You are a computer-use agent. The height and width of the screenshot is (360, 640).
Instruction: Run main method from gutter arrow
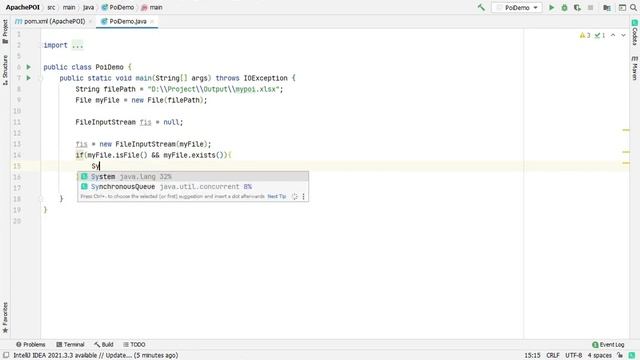click(29, 78)
